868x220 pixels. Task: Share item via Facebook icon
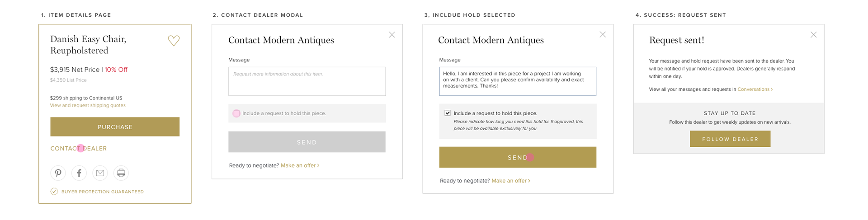pos(79,173)
